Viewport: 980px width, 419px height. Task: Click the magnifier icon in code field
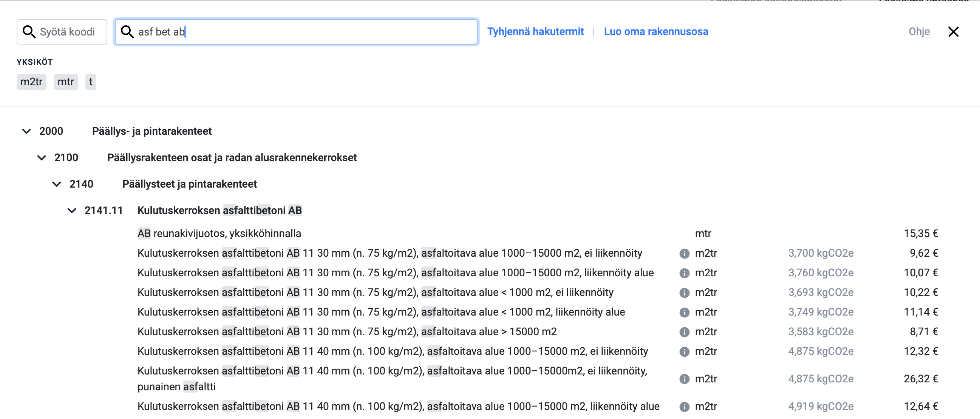(x=29, y=32)
